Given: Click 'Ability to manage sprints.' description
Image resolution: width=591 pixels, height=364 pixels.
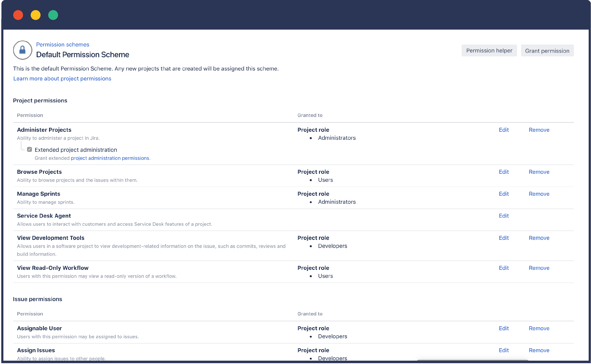Looking at the screenshot, I should pyautogui.click(x=46, y=202).
